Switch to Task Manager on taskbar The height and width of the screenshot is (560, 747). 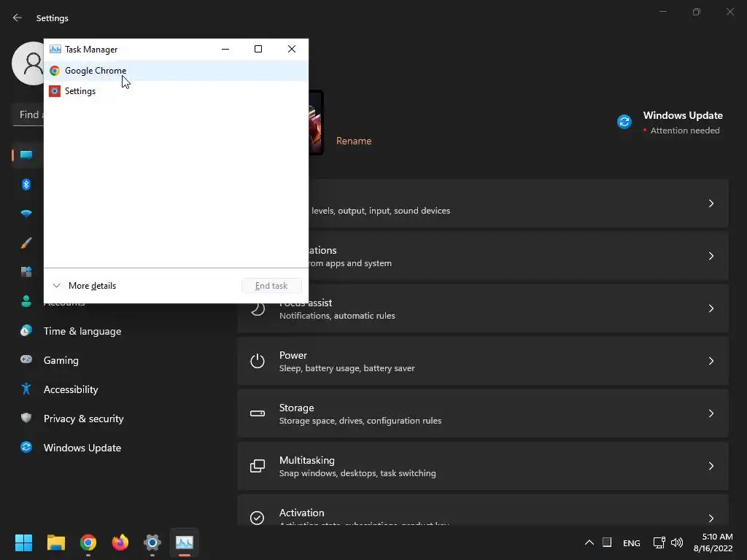click(x=185, y=542)
